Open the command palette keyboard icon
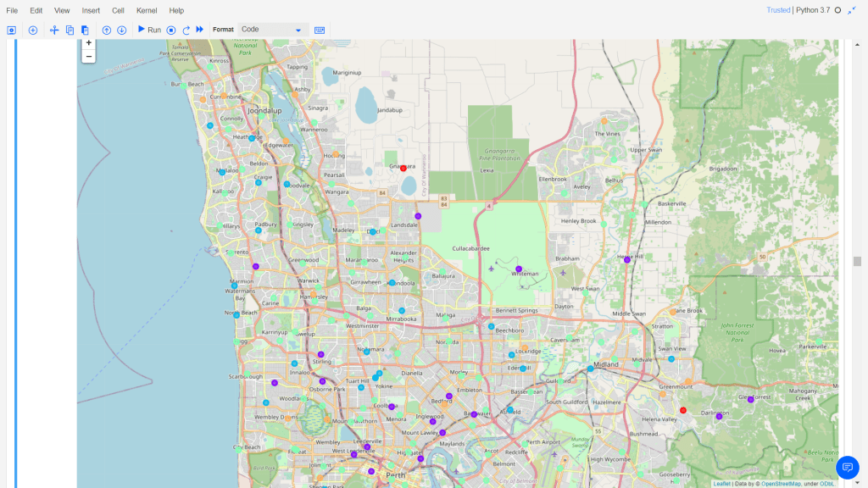 320,30
